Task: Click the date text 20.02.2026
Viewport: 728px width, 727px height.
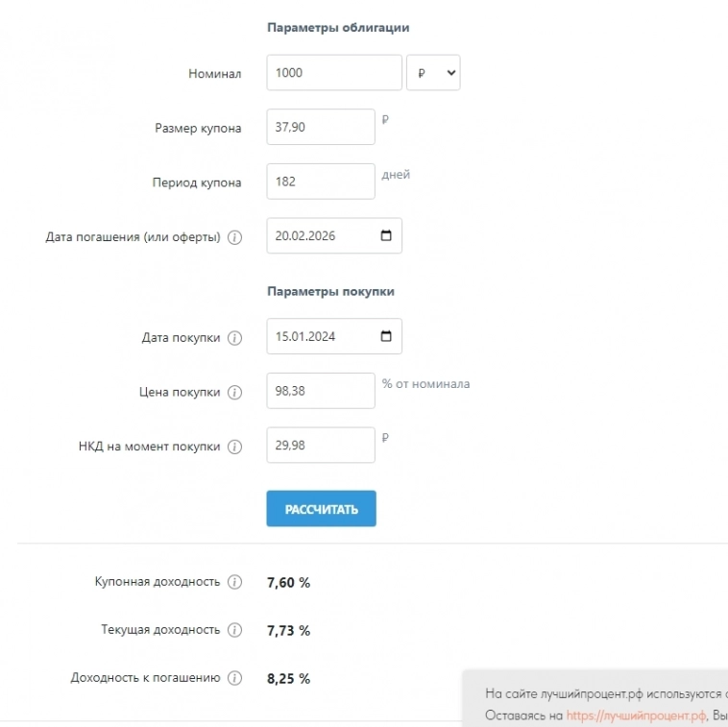Action: click(x=305, y=236)
